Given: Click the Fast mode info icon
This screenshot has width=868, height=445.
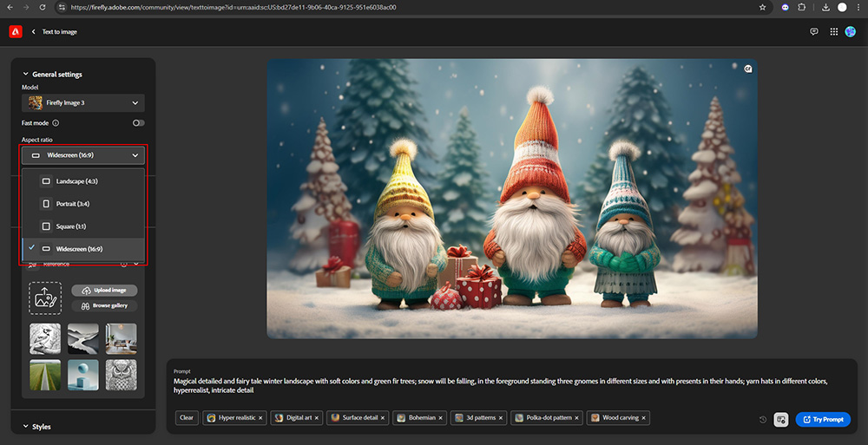Looking at the screenshot, I should click(56, 123).
